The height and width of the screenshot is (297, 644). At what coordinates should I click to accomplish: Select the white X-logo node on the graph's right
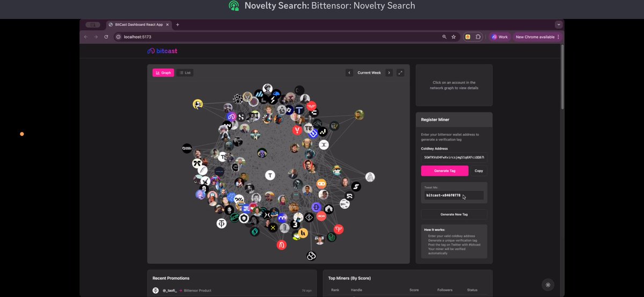pos(324,144)
